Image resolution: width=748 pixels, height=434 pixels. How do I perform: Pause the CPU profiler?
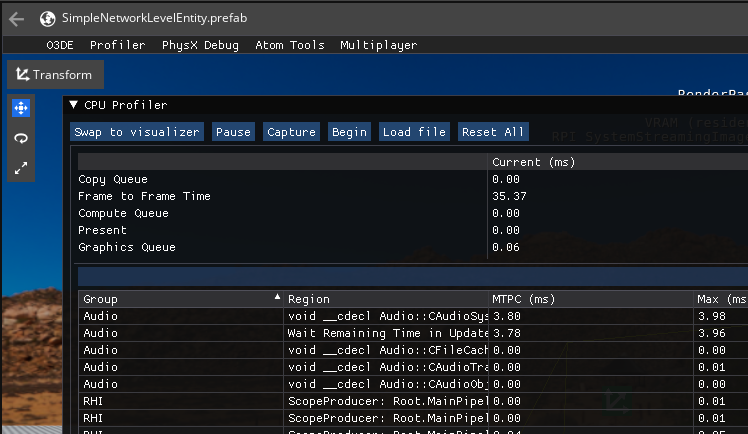[233, 132]
